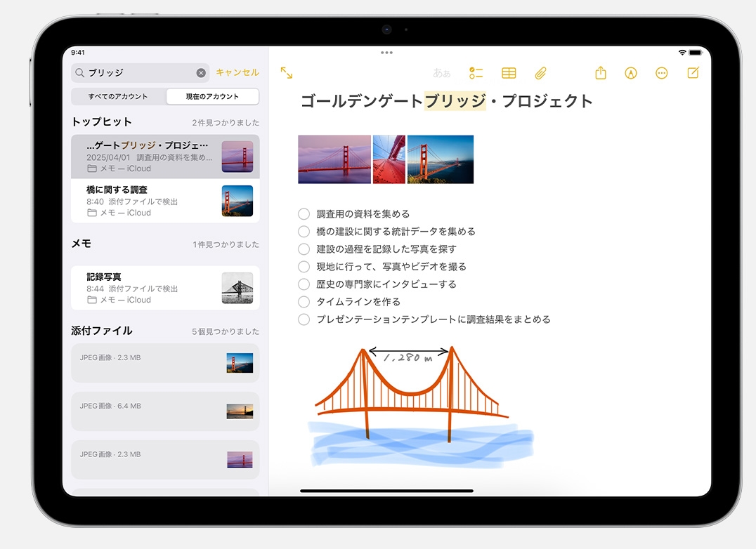The width and height of the screenshot is (756, 549).
Task: Create a new note with compose icon
Action: pos(693,73)
